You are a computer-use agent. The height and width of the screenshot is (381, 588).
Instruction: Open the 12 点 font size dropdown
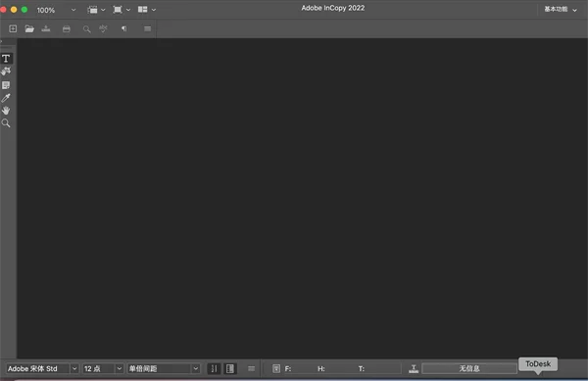(x=120, y=368)
